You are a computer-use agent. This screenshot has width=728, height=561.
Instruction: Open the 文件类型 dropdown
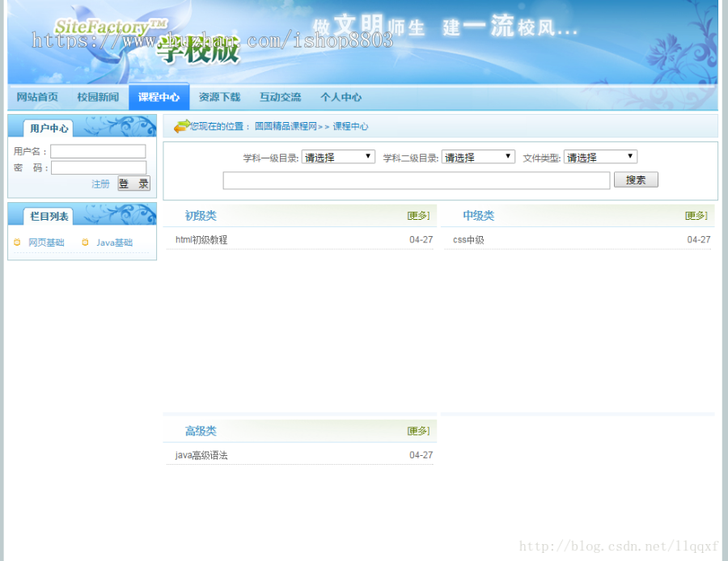click(600, 156)
